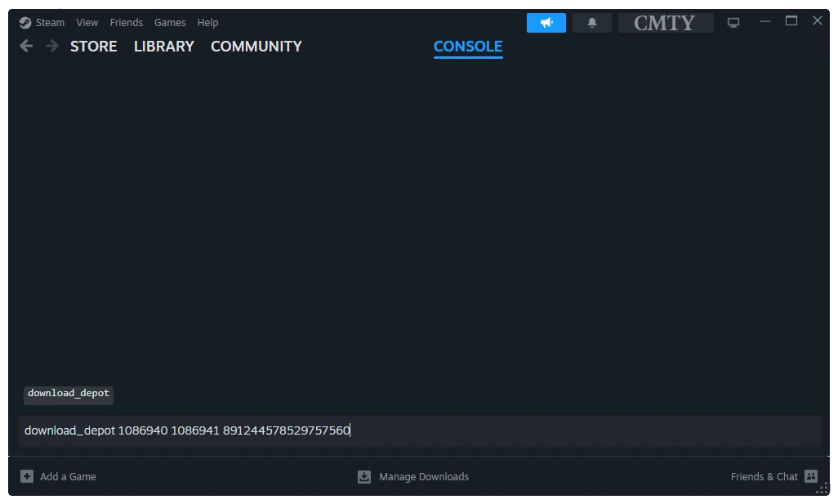Close the Steam window

817,21
